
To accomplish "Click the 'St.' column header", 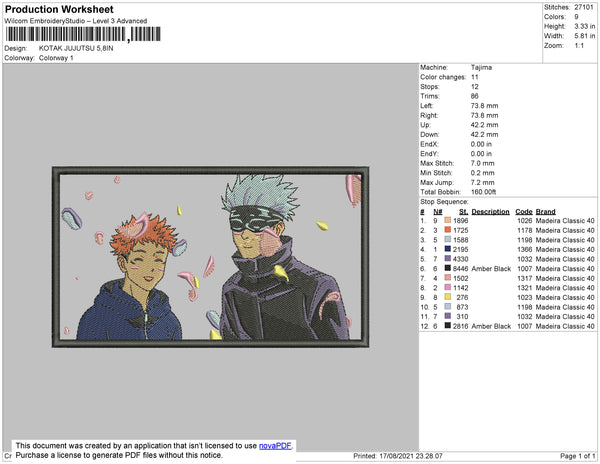I will pos(463,212).
